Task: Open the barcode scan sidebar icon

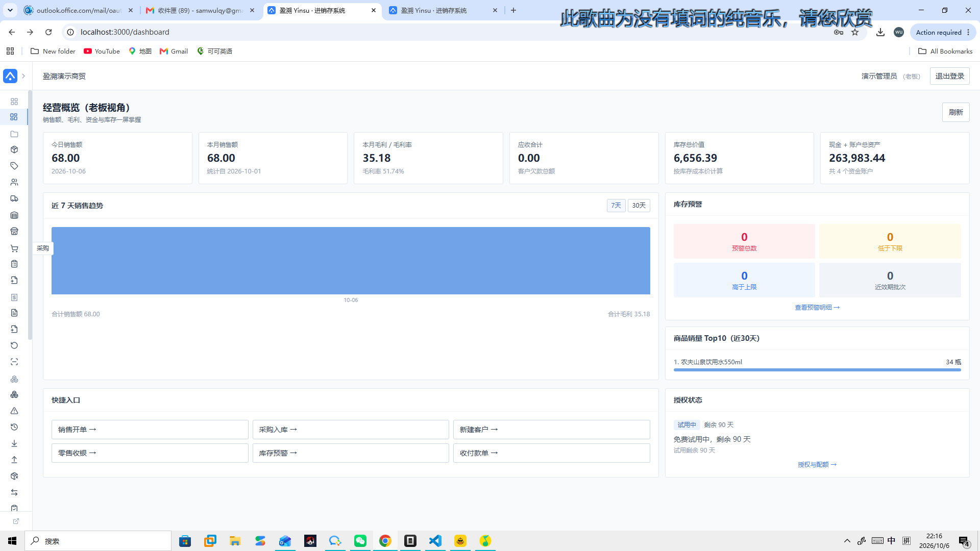Action: pos(14,362)
